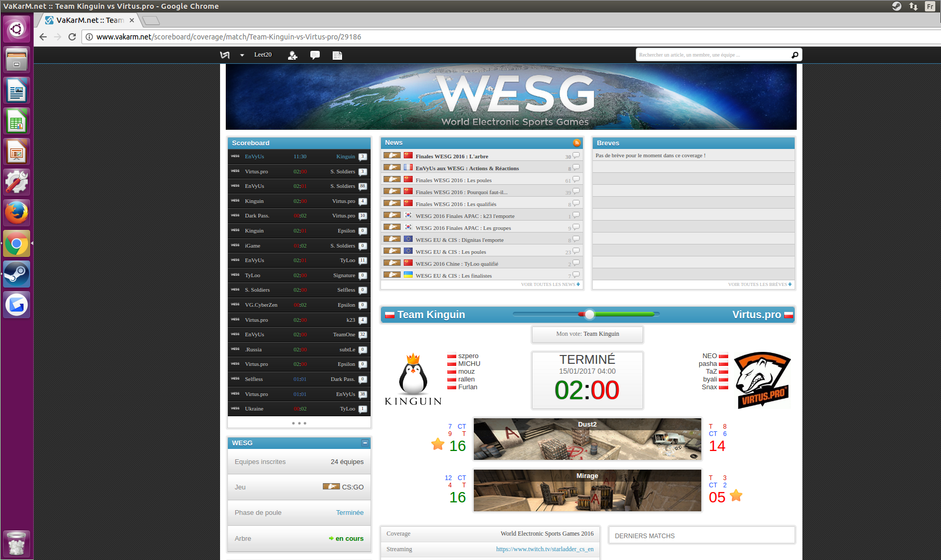The image size is (941, 560).
Task: Open player pasha's profile
Action: (707, 364)
